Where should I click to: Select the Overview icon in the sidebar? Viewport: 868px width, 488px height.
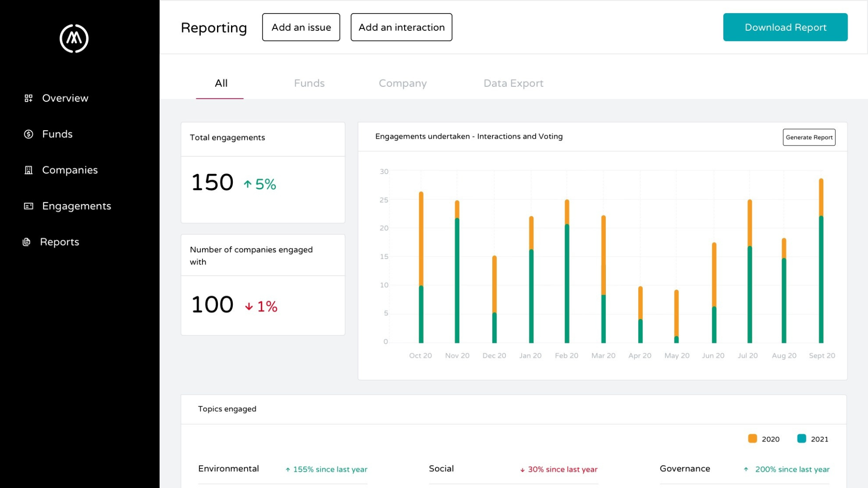click(x=28, y=98)
